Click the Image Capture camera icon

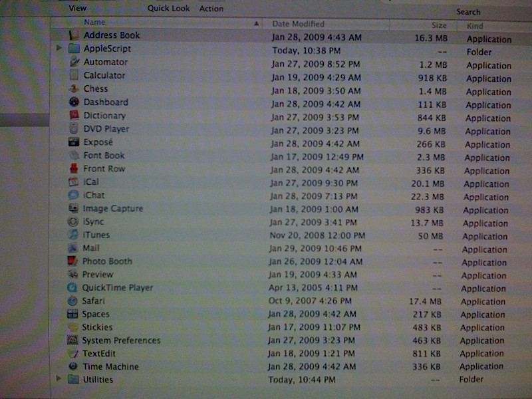click(73, 208)
